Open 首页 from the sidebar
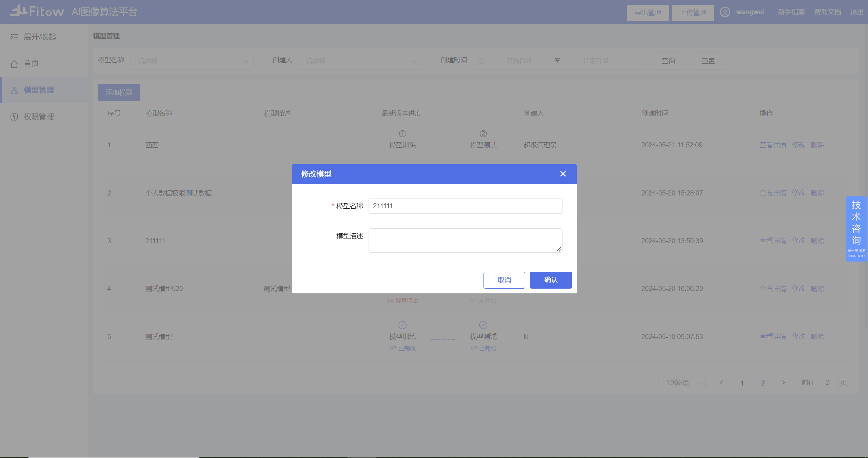This screenshot has width=868, height=458. pyautogui.click(x=31, y=63)
